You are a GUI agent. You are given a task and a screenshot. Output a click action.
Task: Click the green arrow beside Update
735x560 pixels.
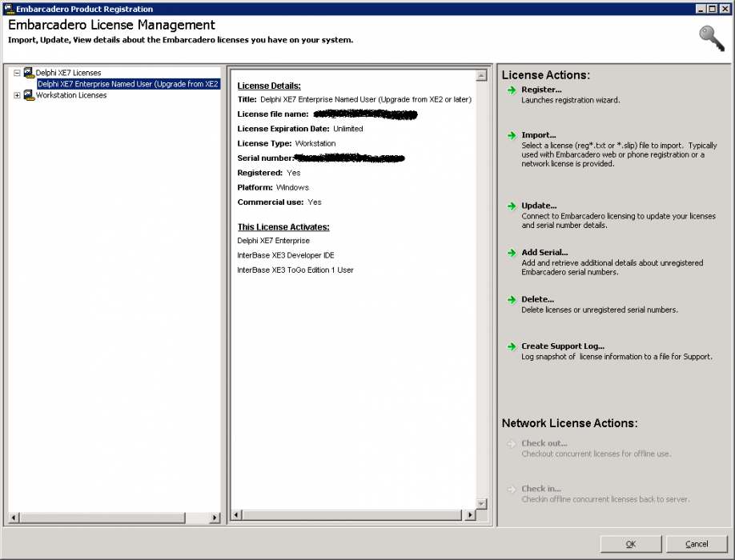[512, 206]
